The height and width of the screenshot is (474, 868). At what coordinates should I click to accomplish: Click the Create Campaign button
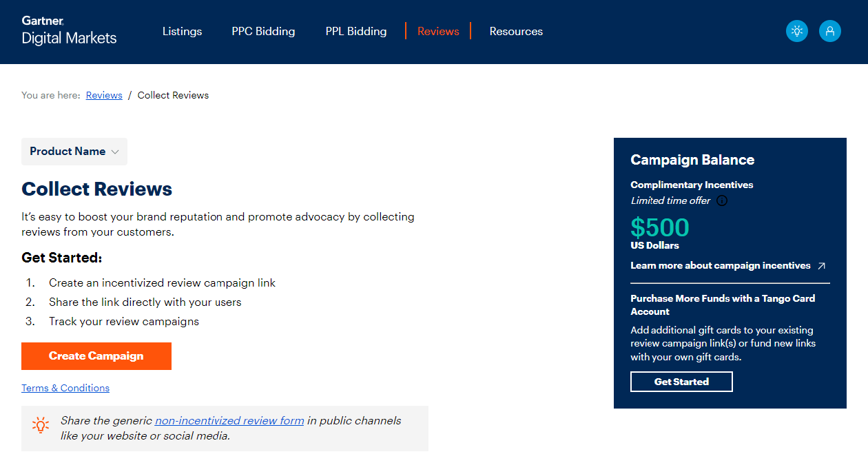point(96,355)
